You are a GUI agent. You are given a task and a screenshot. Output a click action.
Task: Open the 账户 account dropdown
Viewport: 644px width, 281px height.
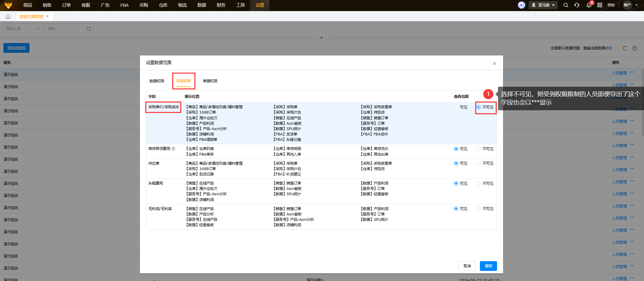pyautogui.click(x=630, y=5)
